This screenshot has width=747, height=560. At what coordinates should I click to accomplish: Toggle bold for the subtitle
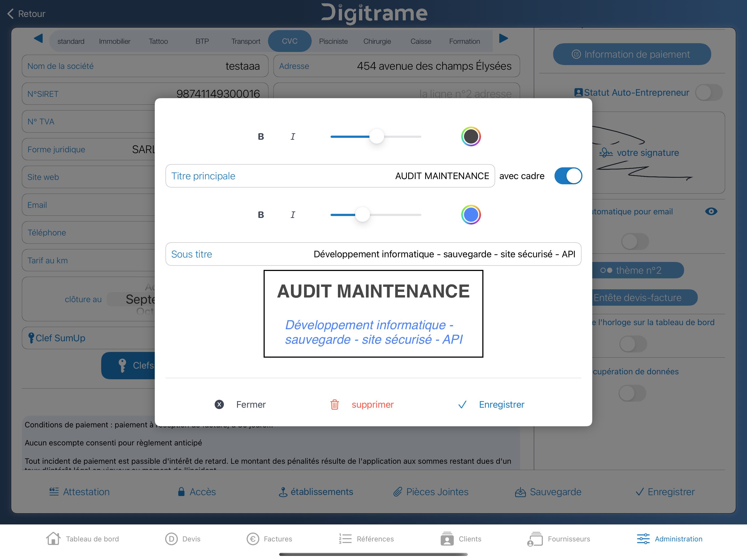click(261, 215)
